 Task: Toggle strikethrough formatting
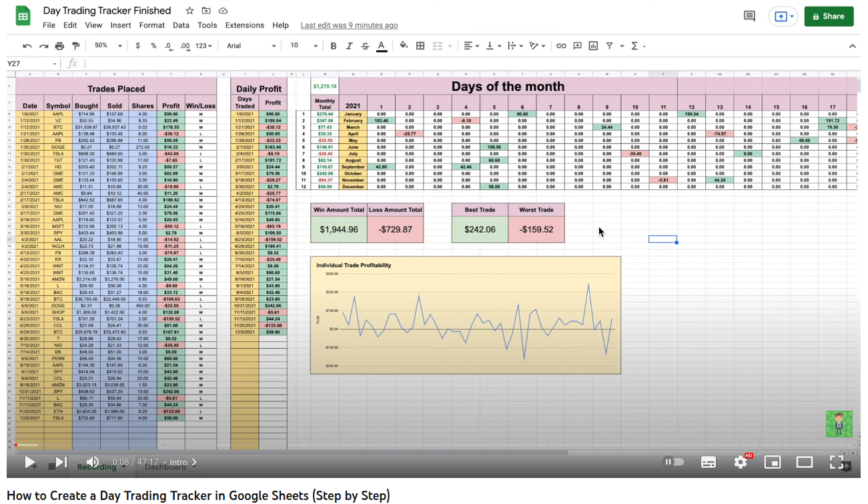tap(365, 46)
